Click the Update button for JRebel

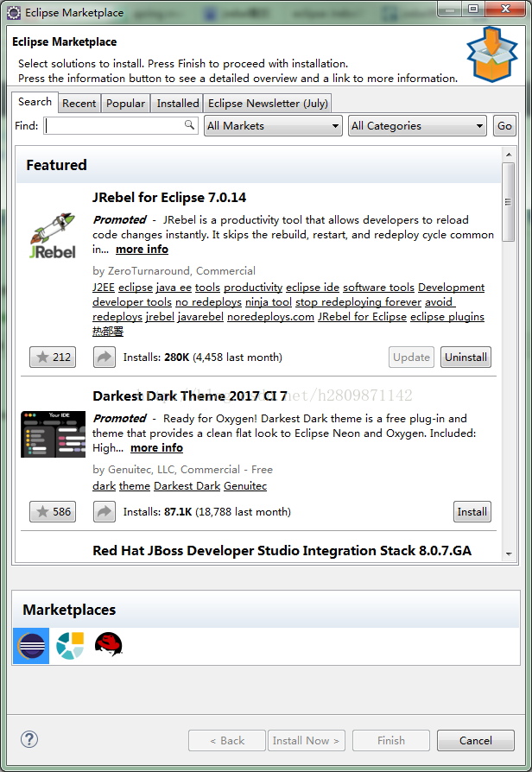pos(411,357)
